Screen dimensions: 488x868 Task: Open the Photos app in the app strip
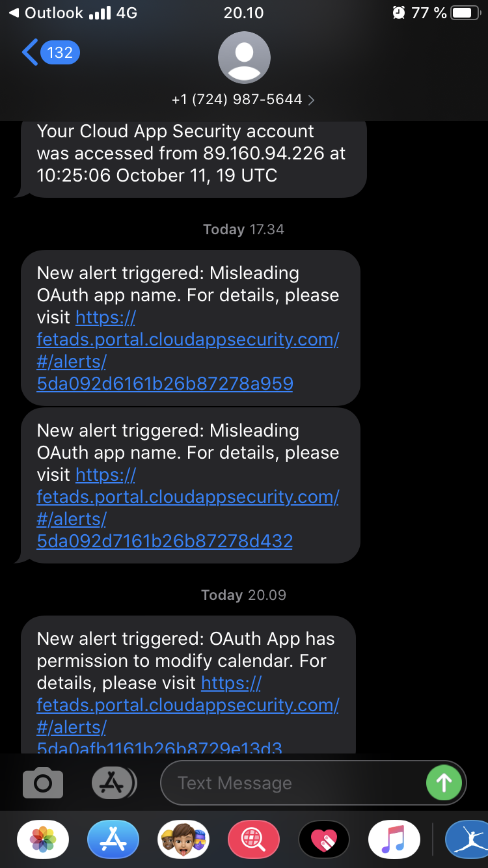[x=43, y=839]
